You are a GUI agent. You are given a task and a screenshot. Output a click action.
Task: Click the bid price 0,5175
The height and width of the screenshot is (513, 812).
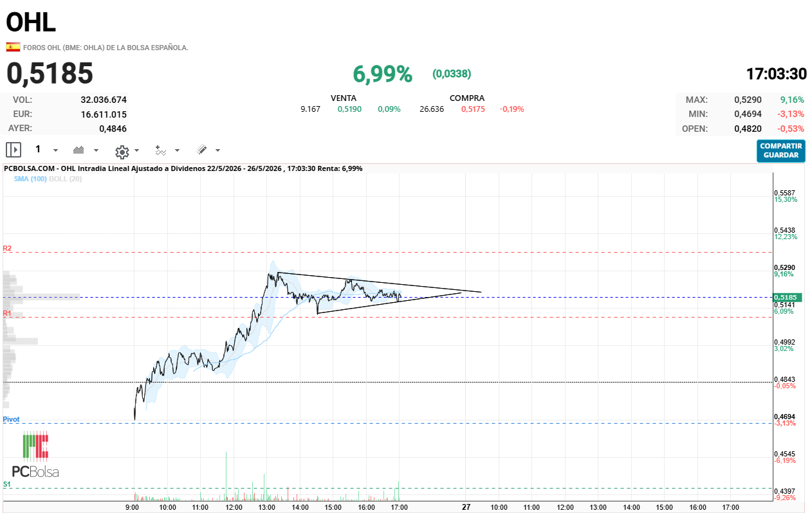coord(473,109)
